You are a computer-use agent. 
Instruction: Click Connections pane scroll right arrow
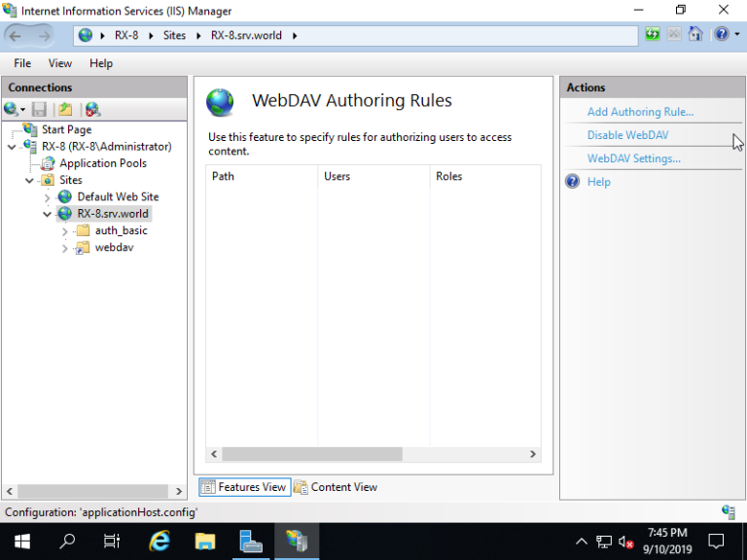(x=179, y=491)
